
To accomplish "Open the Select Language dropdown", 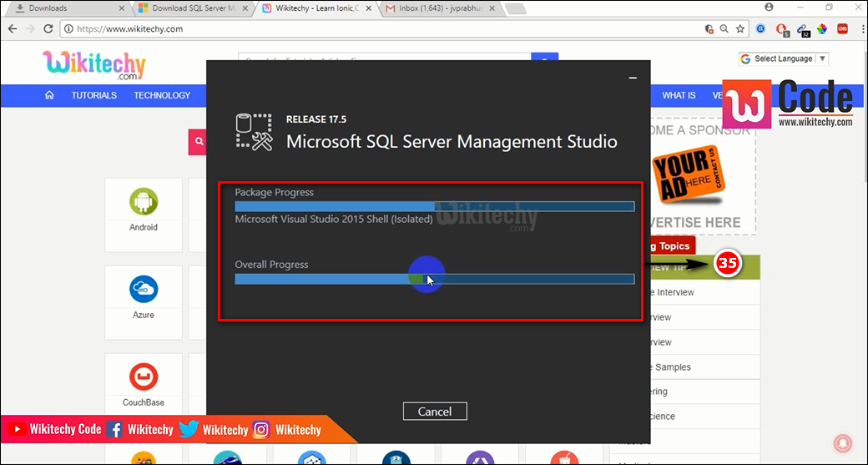I will coord(783,58).
